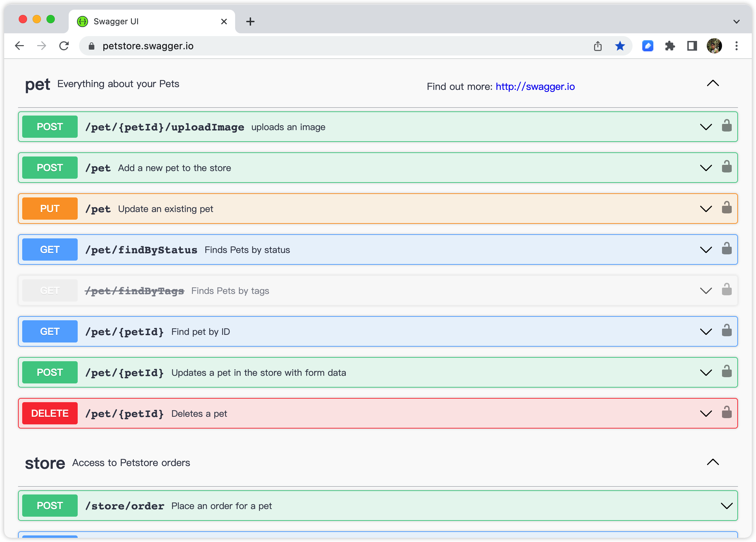This screenshot has height=542, width=756.
Task: Click the lock icon on deprecated /pet/findByTags row
Action: 727,289
